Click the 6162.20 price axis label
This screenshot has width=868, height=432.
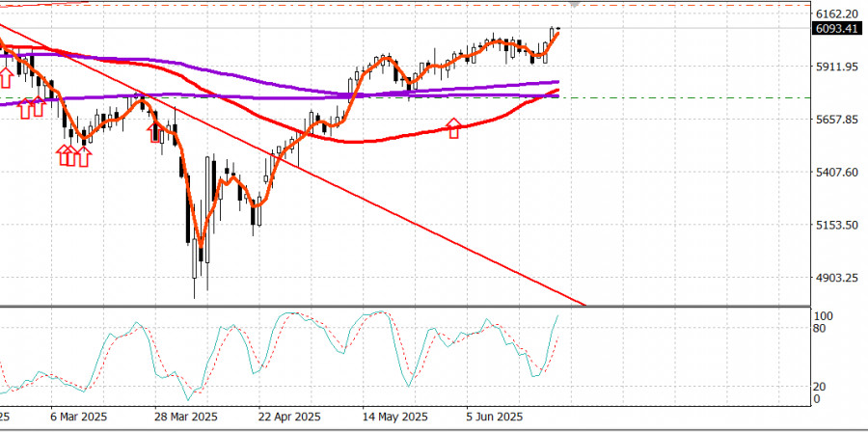point(836,13)
